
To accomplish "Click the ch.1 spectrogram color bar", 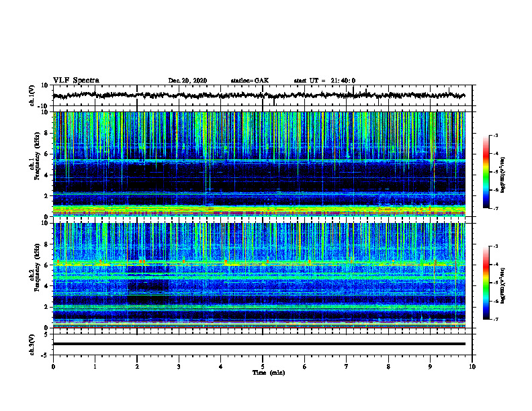I will tap(486, 172).
